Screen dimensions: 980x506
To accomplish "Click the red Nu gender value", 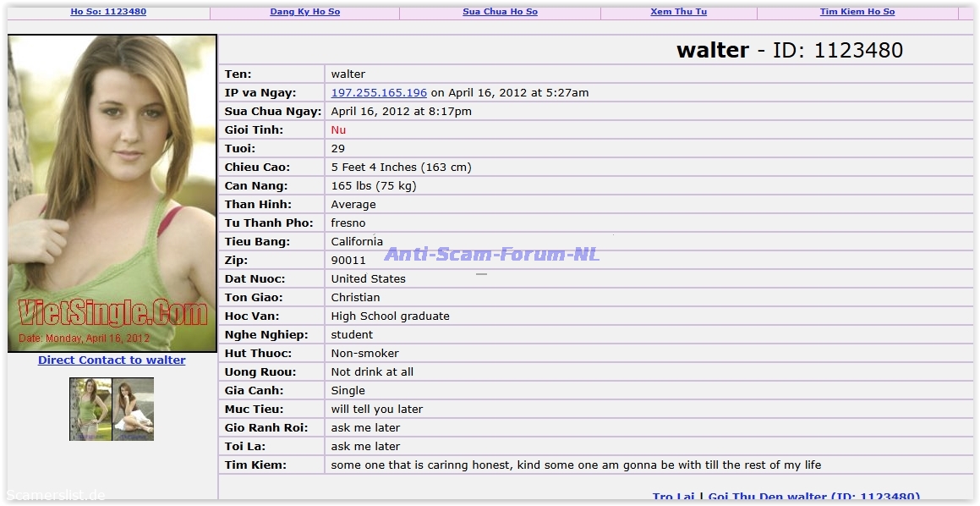I will [338, 130].
